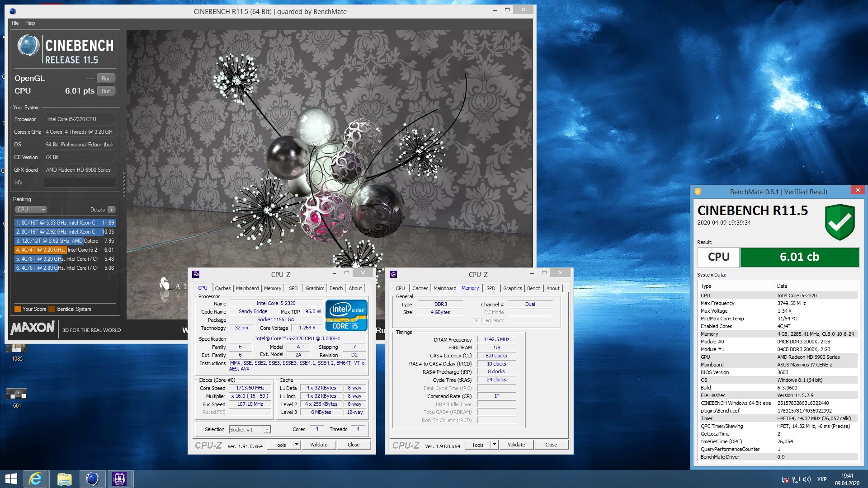Click the Cinebench logo sphere icon
Image resolution: width=868 pixels, height=488 pixels.
(28, 46)
